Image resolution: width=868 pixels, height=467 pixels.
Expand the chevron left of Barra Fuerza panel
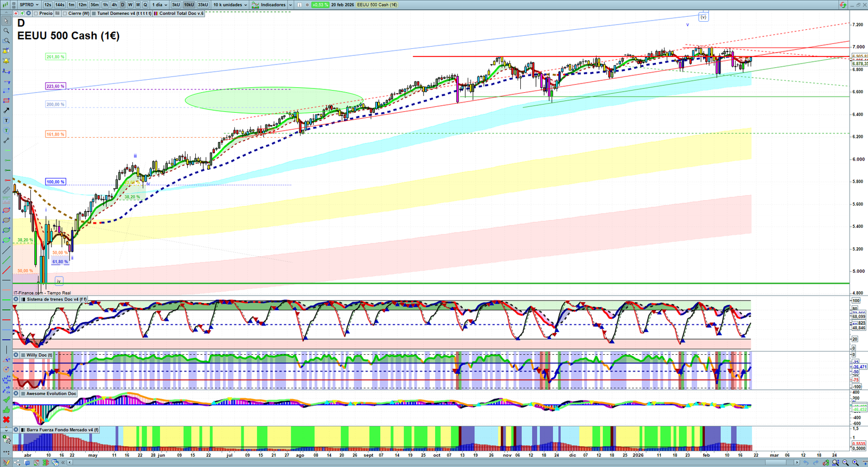click(x=6, y=430)
